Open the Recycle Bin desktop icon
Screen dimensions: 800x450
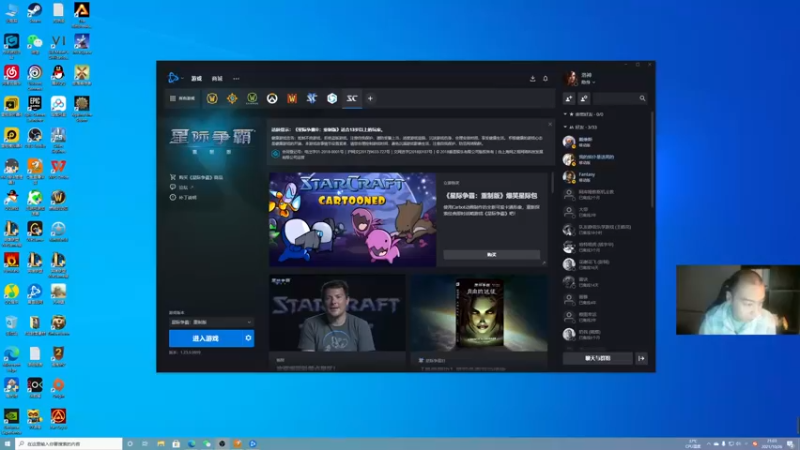pyautogui.click(x=11, y=325)
